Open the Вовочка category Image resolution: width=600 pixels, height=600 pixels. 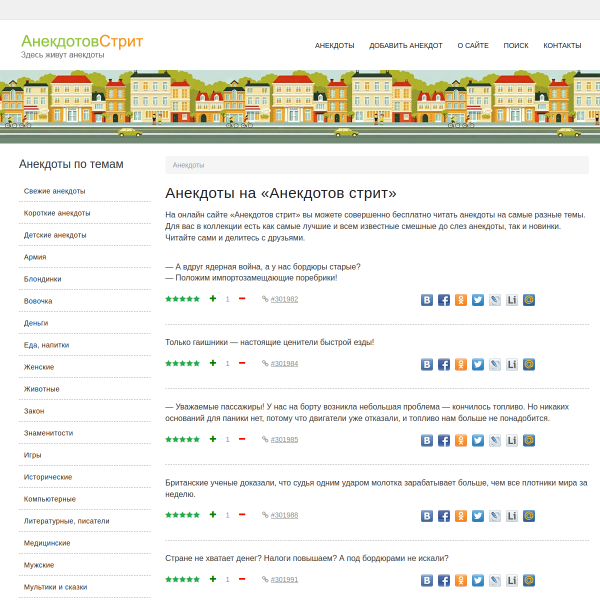pyautogui.click(x=38, y=301)
